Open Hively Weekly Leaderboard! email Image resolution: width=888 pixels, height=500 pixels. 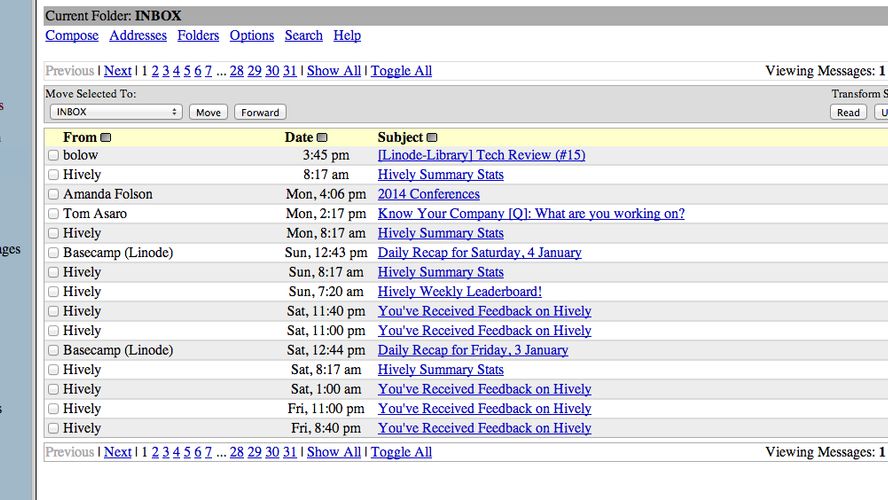point(460,292)
